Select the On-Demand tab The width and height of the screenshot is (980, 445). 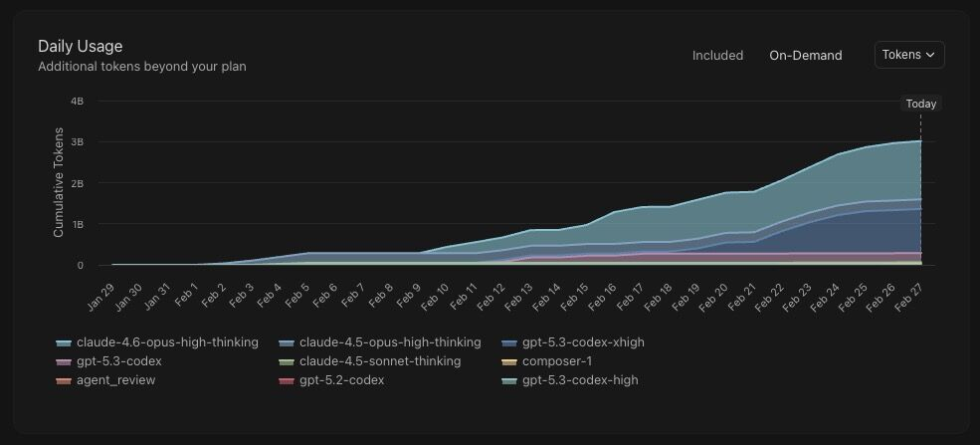pyautogui.click(x=805, y=56)
